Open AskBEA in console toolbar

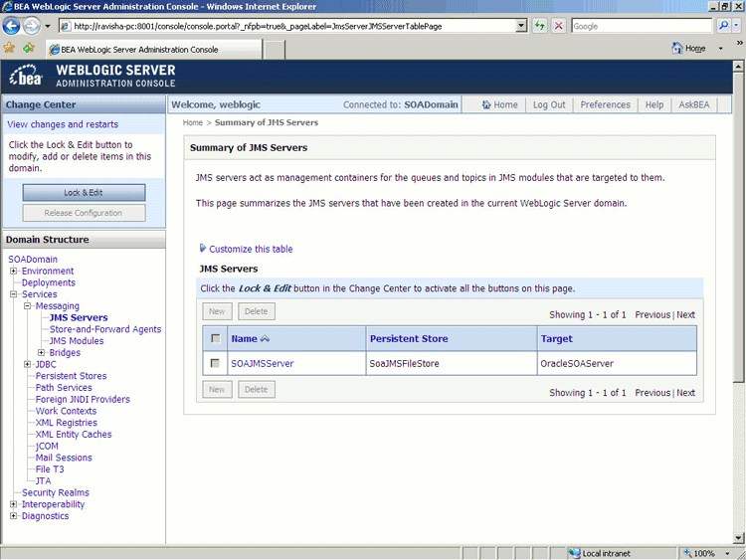pos(693,104)
